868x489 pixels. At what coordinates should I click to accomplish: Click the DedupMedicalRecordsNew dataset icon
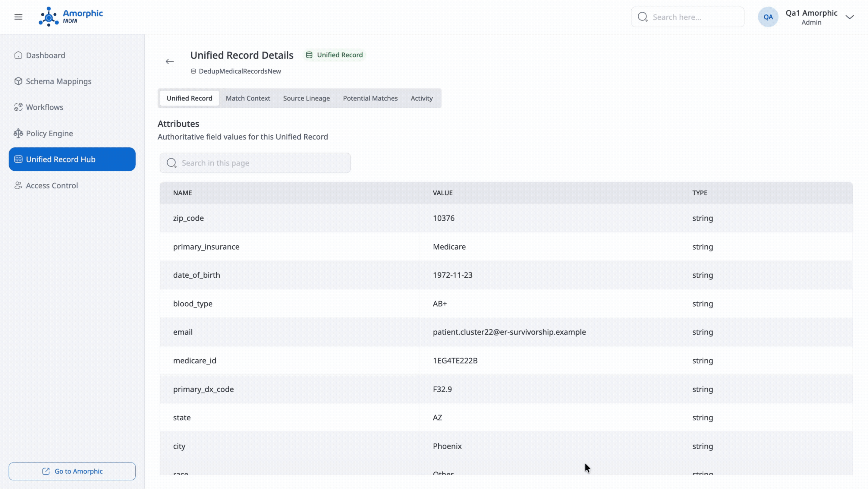pyautogui.click(x=193, y=71)
